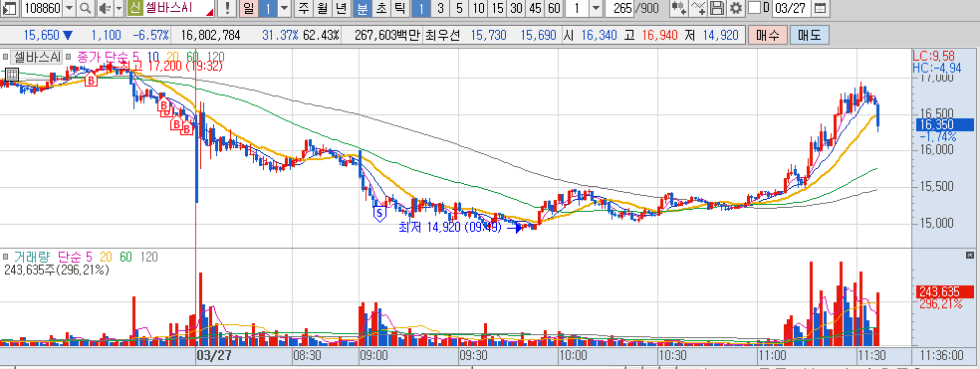Click the 16,350 current price tag
The width and height of the screenshot is (980, 369).
[944, 124]
